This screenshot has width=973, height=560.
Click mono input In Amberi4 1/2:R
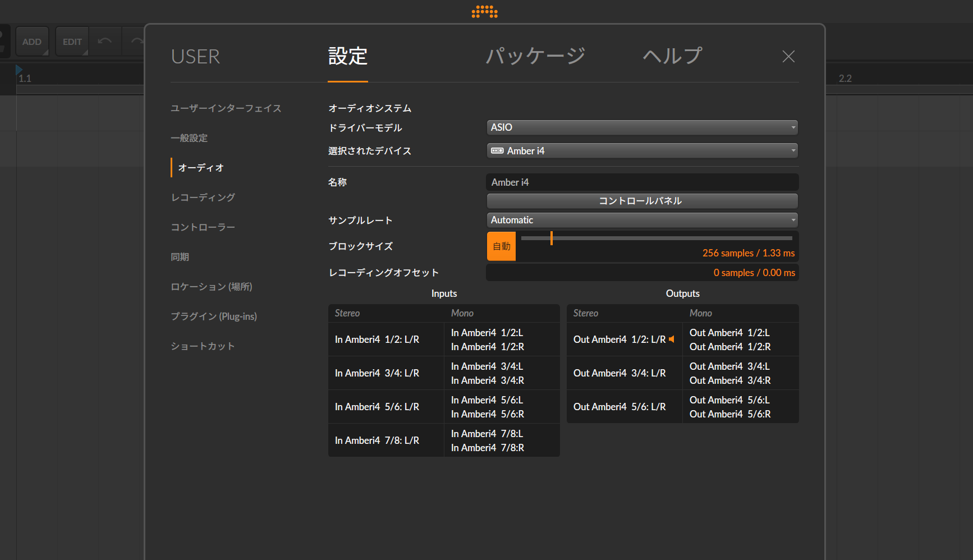[x=488, y=347]
